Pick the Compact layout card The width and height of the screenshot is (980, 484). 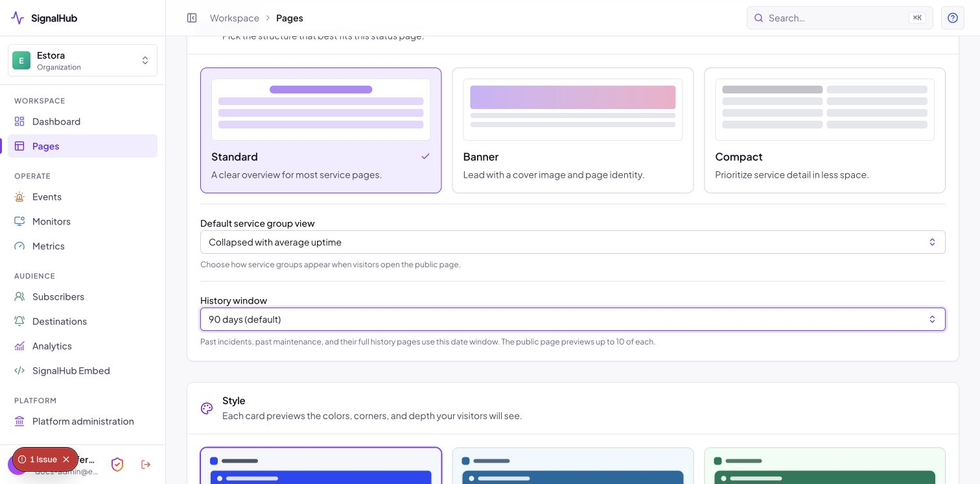pyautogui.click(x=824, y=130)
